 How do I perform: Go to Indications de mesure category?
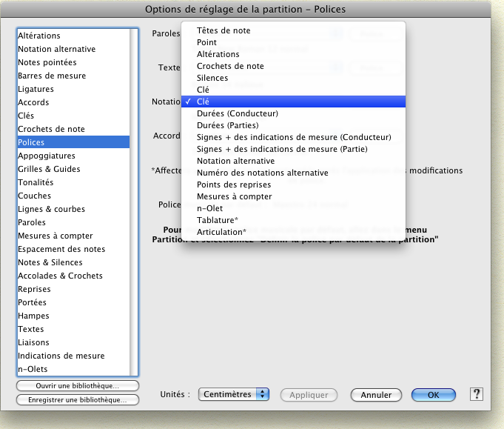(61, 356)
